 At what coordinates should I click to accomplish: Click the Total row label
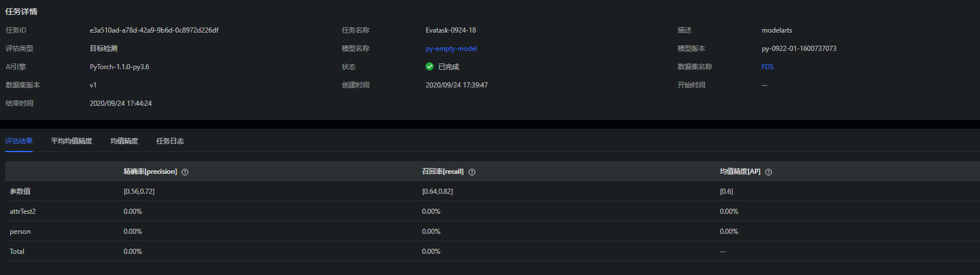[x=17, y=252]
